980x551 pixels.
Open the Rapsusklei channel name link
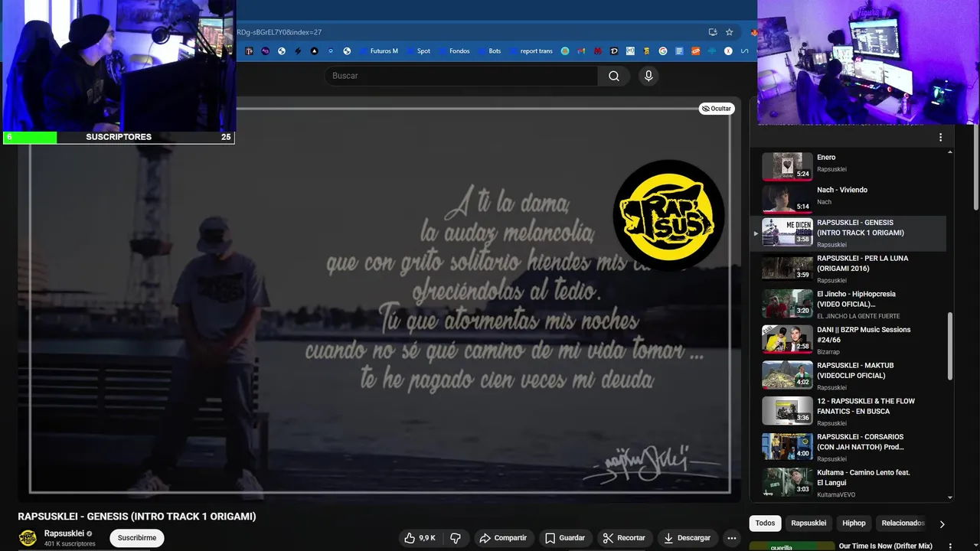click(64, 533)
